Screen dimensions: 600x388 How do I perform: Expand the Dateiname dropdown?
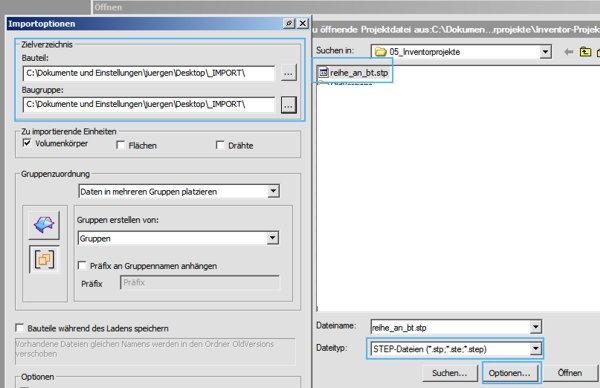(x=535, y=327)
